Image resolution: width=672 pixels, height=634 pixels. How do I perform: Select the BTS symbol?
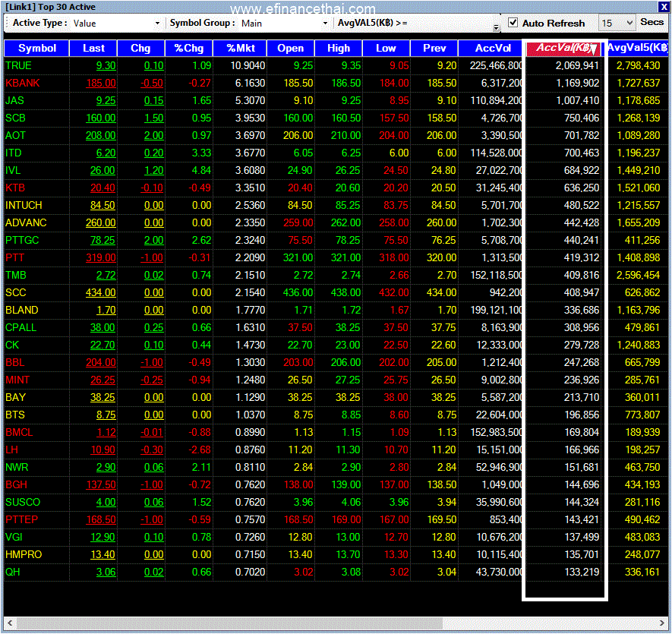(x=15, y=415)
